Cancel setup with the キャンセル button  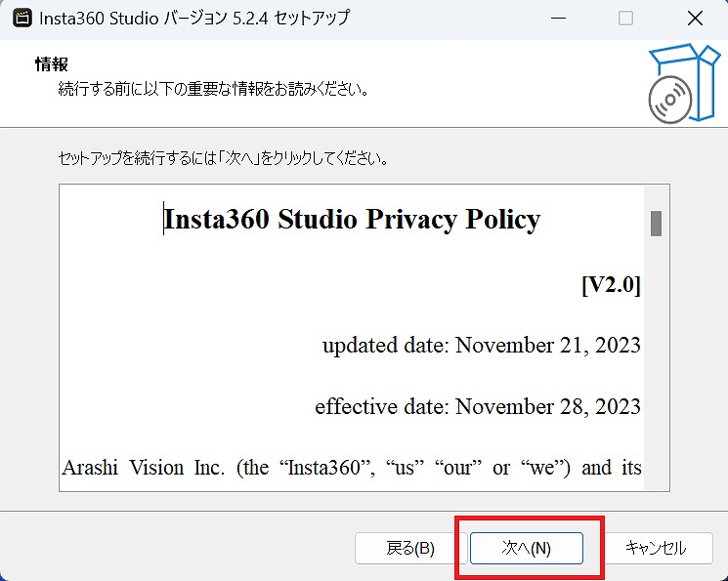655,548
